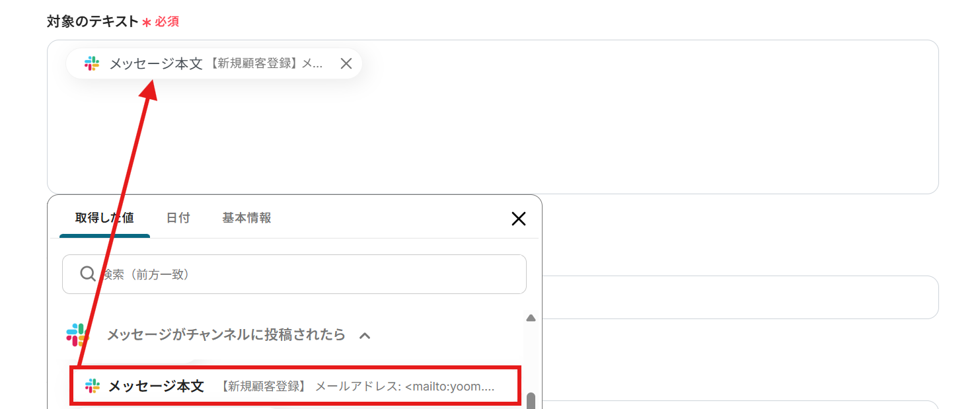Click the Slack icon in the メッセージ本文 row
980x409 pixels.
pos(93,386)
